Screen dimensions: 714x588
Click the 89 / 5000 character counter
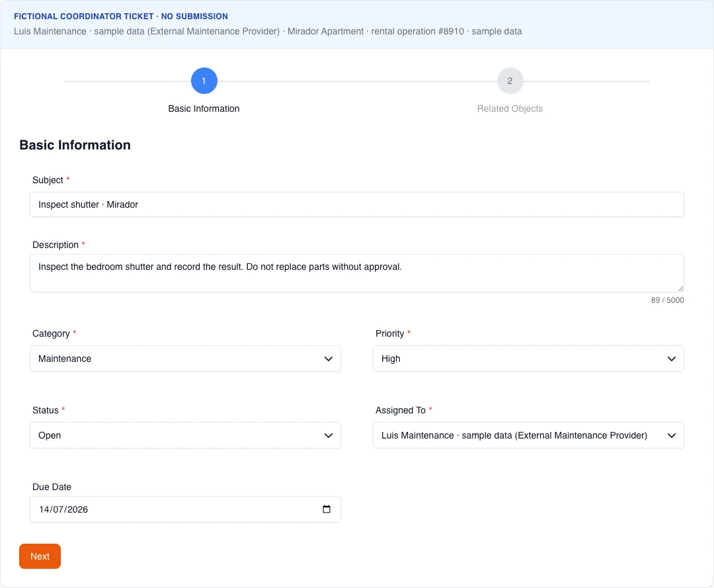tap(667, 300)
